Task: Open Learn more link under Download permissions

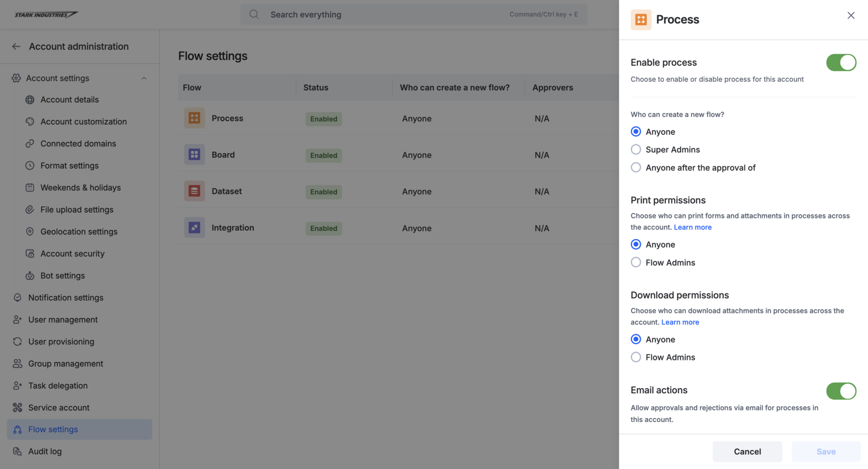Action: click(x=680, y=322)
